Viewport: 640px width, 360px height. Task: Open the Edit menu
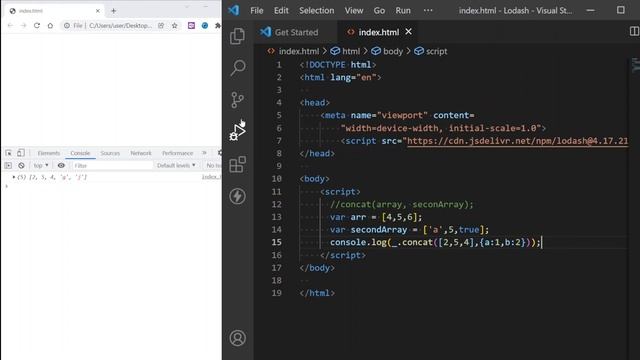click(281, 10)
